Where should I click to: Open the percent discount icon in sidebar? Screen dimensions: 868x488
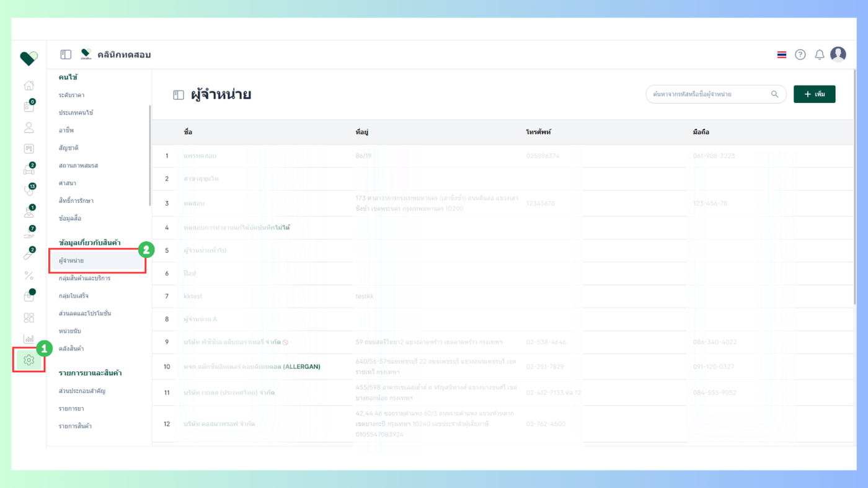click(x=29, y=275)
